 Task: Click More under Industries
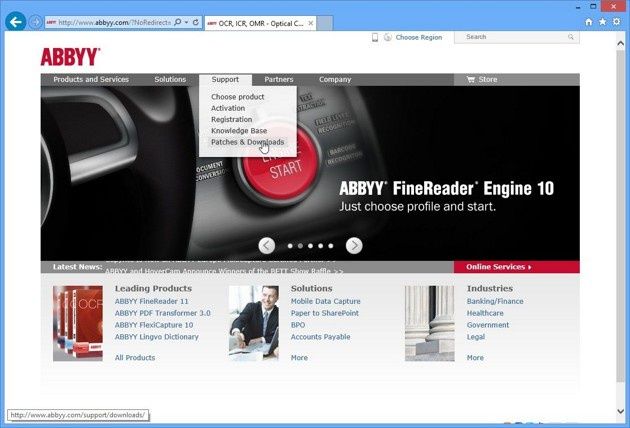click(475, 358)
